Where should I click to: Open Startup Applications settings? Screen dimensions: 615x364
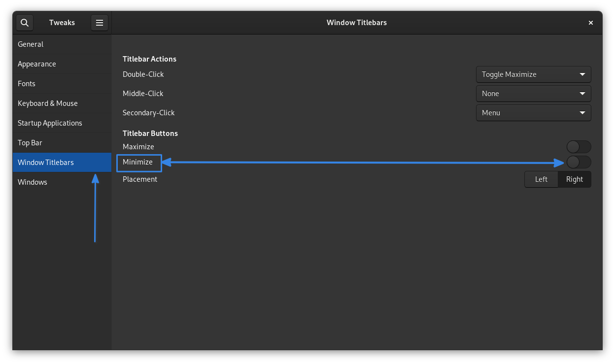click(x=62, y=123)
